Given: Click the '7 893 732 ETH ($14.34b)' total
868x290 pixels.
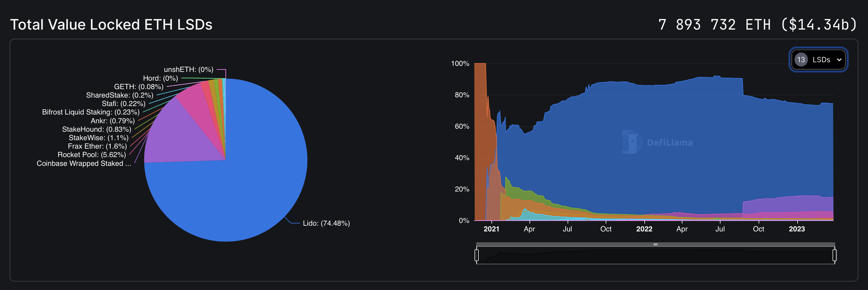Looking at the screenshot, I should [757, 24].
